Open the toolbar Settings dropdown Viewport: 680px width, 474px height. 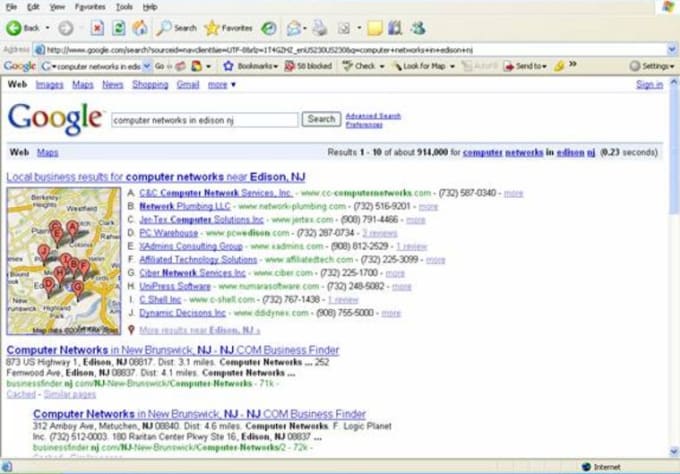[x=652, y=66]
